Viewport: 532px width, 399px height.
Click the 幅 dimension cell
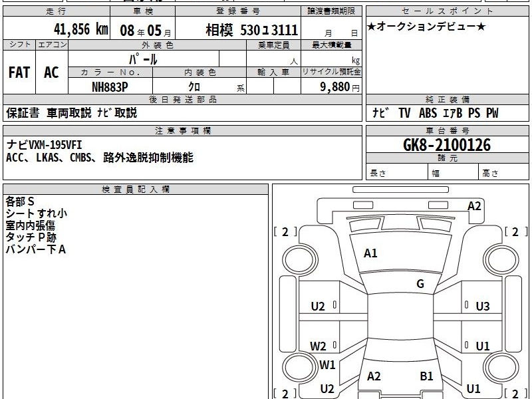[x=454, y=173]
